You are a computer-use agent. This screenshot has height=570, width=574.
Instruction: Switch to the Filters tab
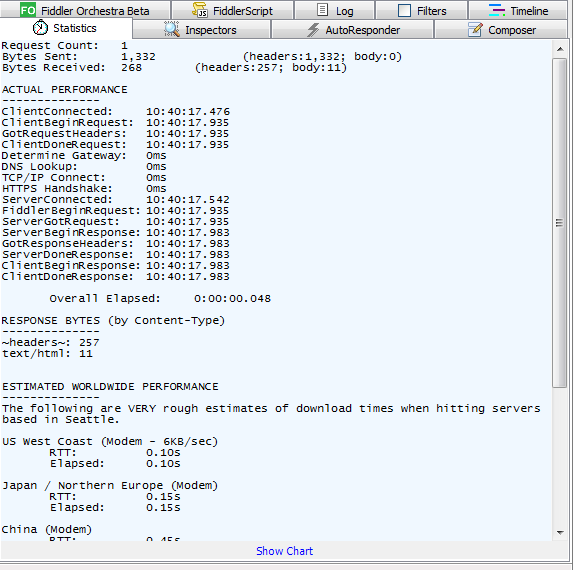(422, 10)
